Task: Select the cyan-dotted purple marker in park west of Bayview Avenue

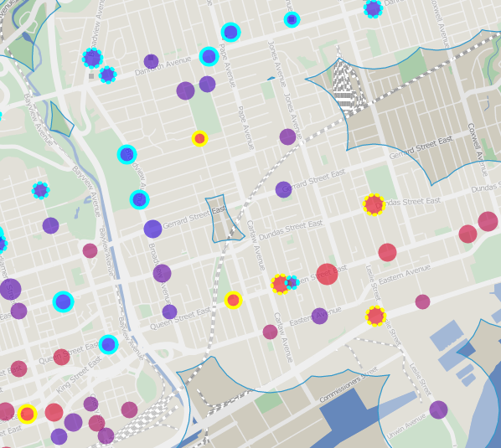Action: pos(40,191)
